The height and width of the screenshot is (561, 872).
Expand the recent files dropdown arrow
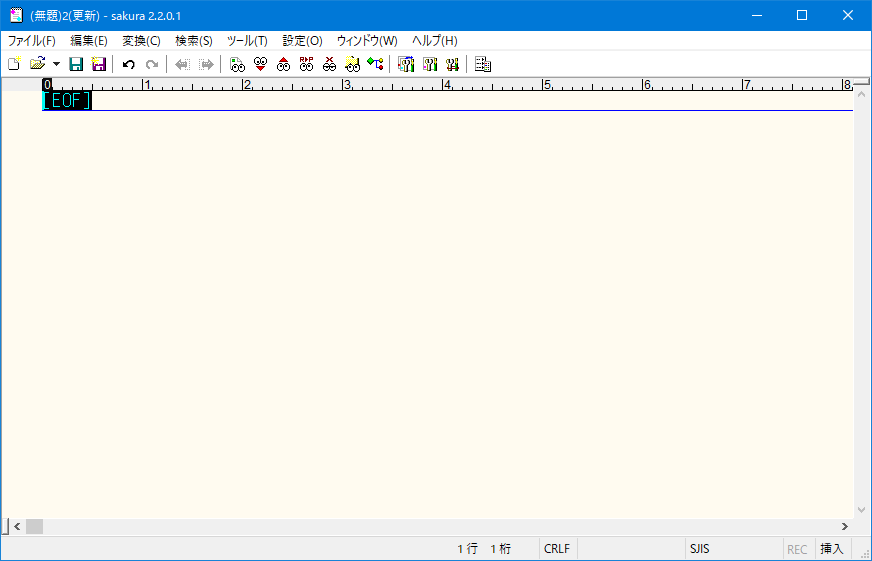[x=56, y=64]
